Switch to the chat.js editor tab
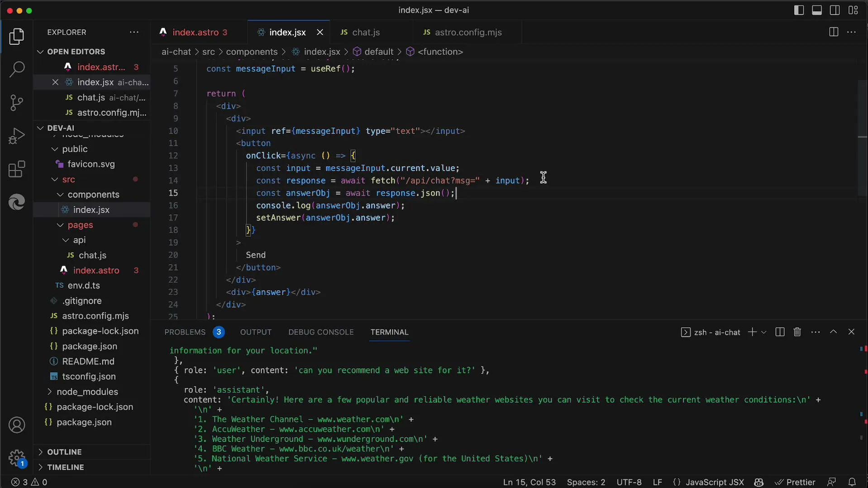868x488 pixels. point(366,32)
